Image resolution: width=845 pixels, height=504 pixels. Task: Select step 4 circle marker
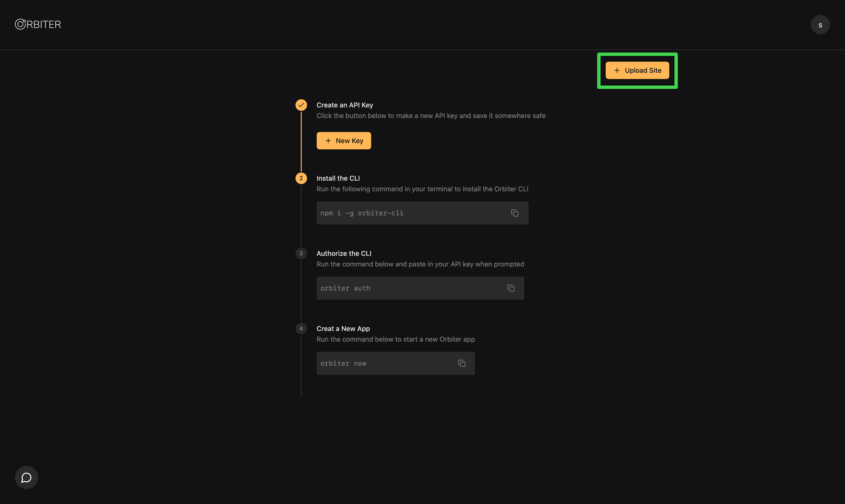(301, 328)
